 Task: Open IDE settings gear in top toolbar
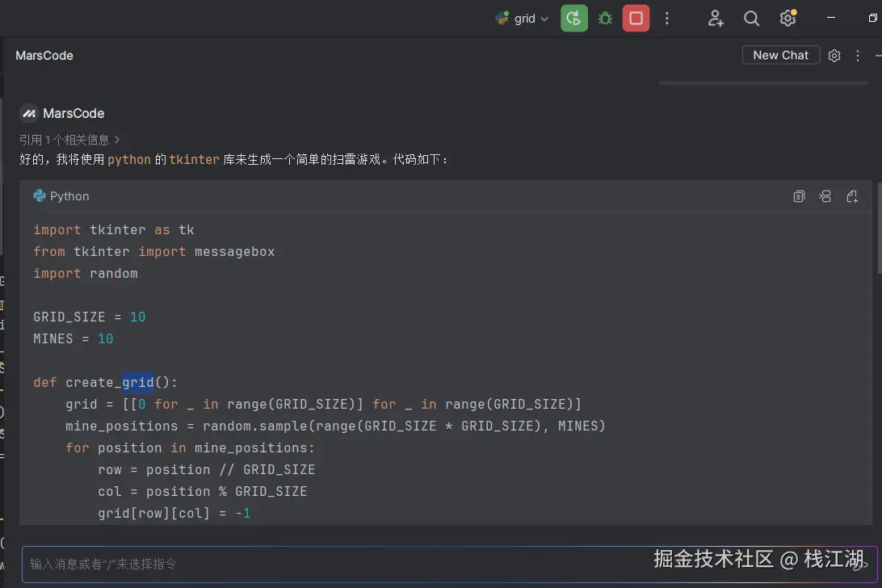pyautogui.click(x=788, y=18)
